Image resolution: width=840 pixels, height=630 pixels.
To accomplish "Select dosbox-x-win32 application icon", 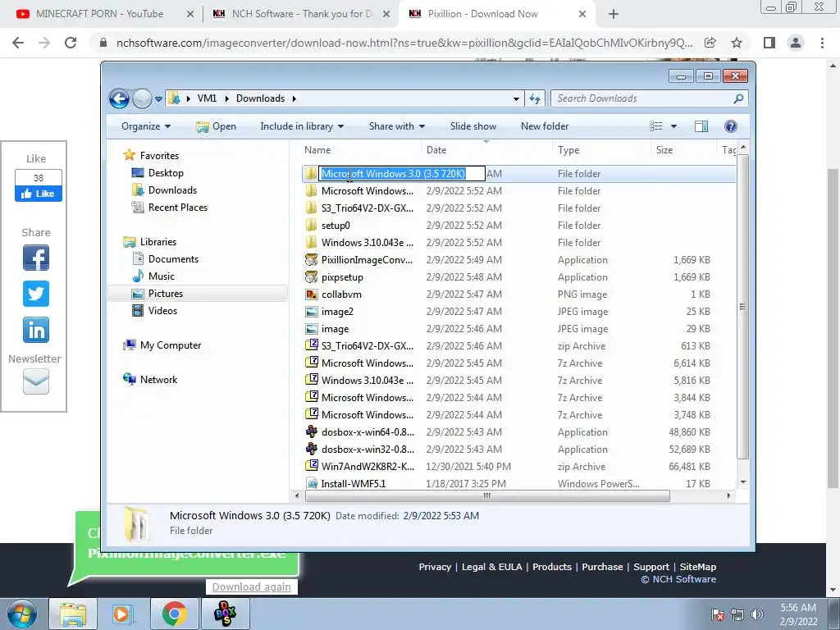I will tap(311, 449).
